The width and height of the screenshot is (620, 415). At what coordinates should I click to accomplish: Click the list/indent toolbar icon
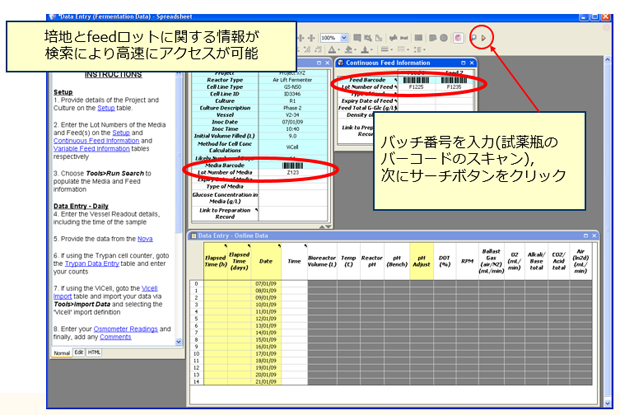click(417, 49)
